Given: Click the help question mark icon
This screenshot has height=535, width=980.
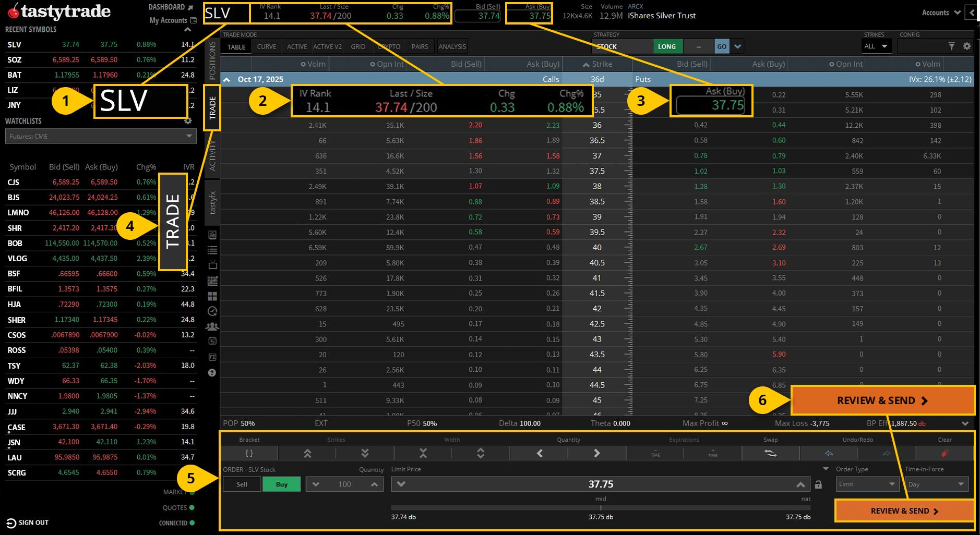Looking at the screenshot, I should (x=212, y=372).
